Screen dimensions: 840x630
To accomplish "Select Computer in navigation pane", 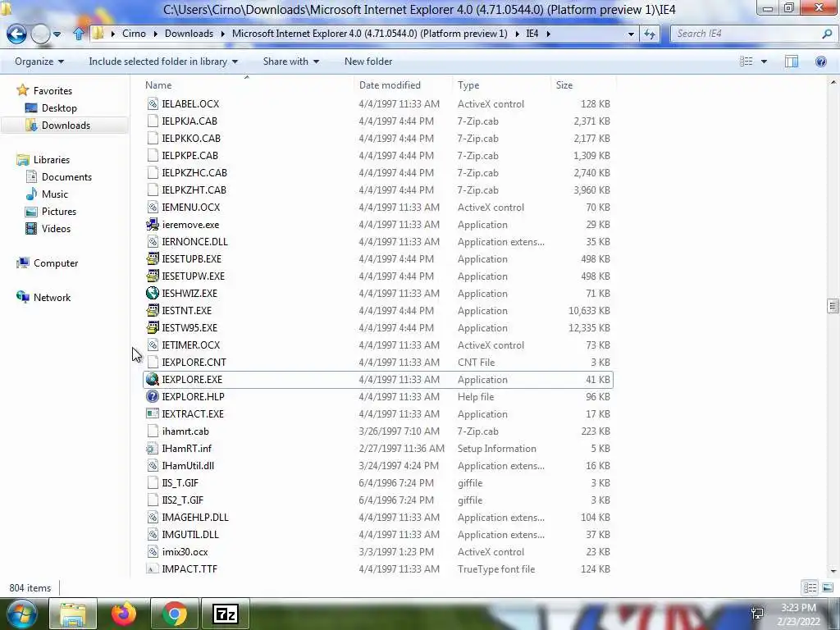I will pos(56,263).
